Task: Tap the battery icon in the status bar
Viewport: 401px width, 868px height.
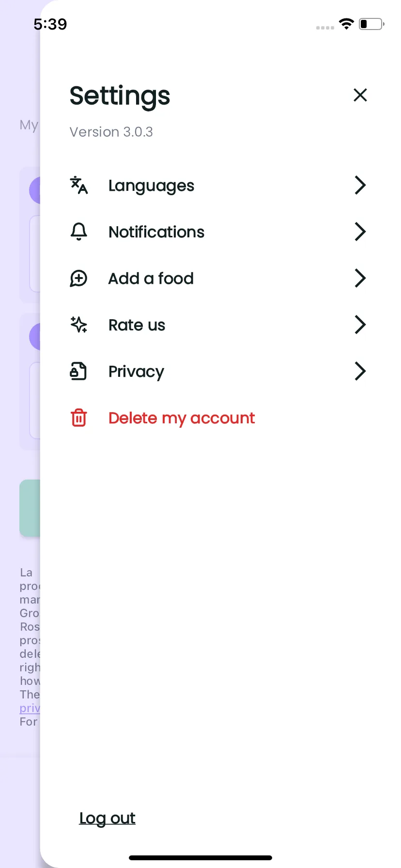Action: pos(371,24)
